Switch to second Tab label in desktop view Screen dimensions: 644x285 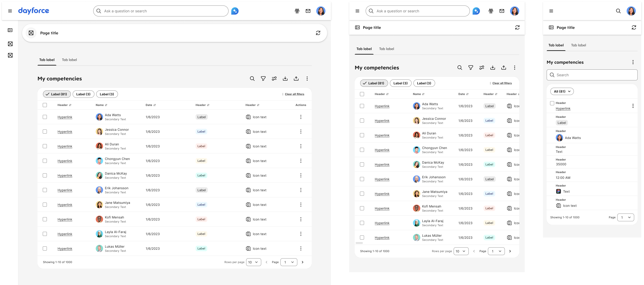pyautogui.click(x=69, y=60)
